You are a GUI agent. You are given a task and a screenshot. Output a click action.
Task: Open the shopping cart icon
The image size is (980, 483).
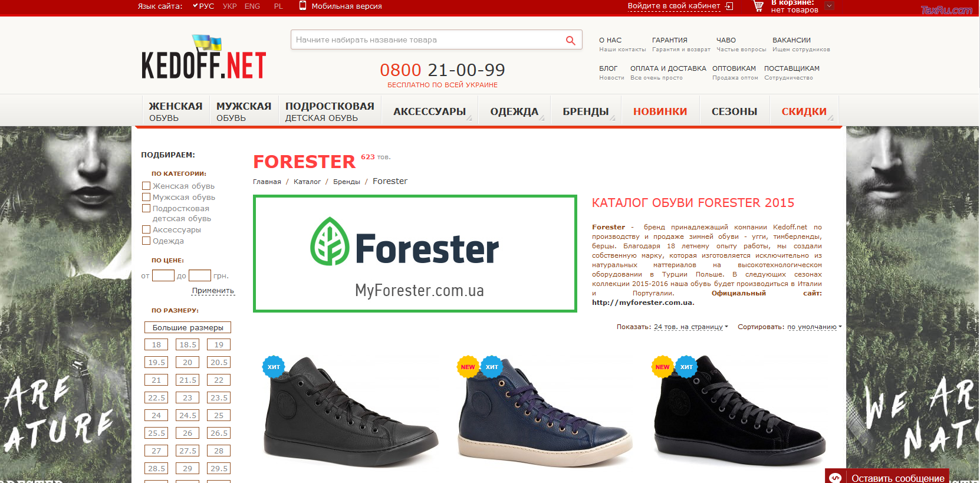pos(758,6)
